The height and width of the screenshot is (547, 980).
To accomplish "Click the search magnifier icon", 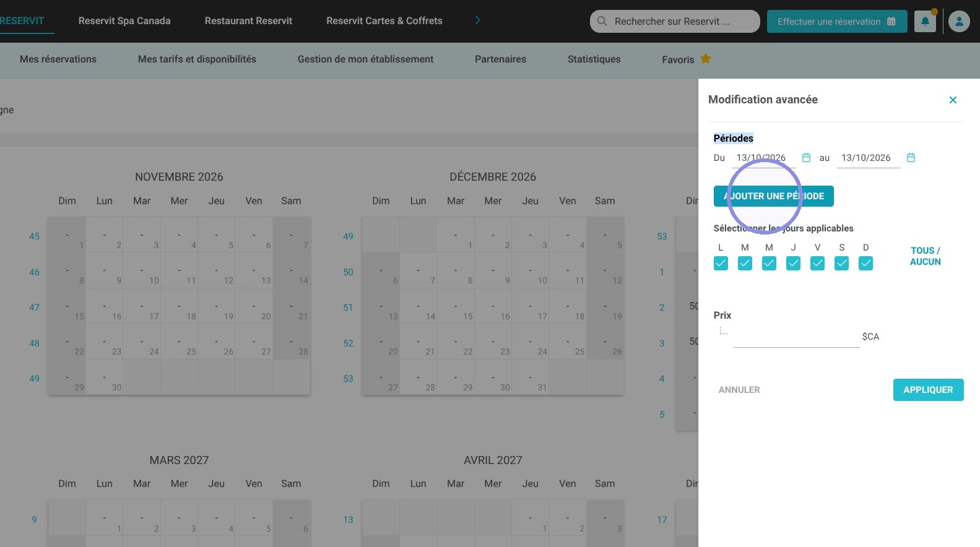I will tap(602, 21).
